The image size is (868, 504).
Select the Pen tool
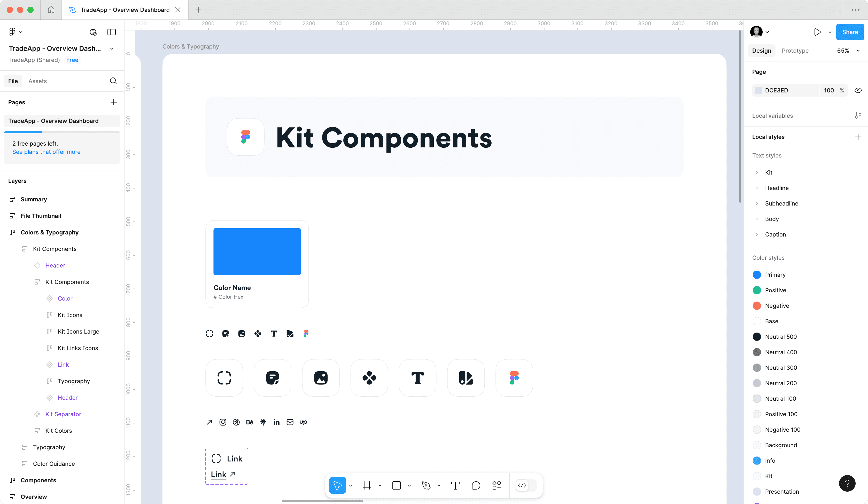426,485
